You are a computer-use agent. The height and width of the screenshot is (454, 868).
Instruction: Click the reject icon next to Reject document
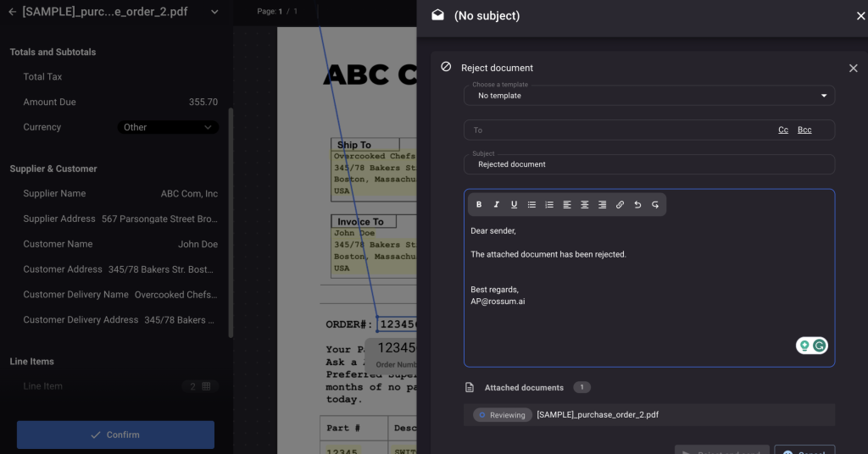pos(446,67)
